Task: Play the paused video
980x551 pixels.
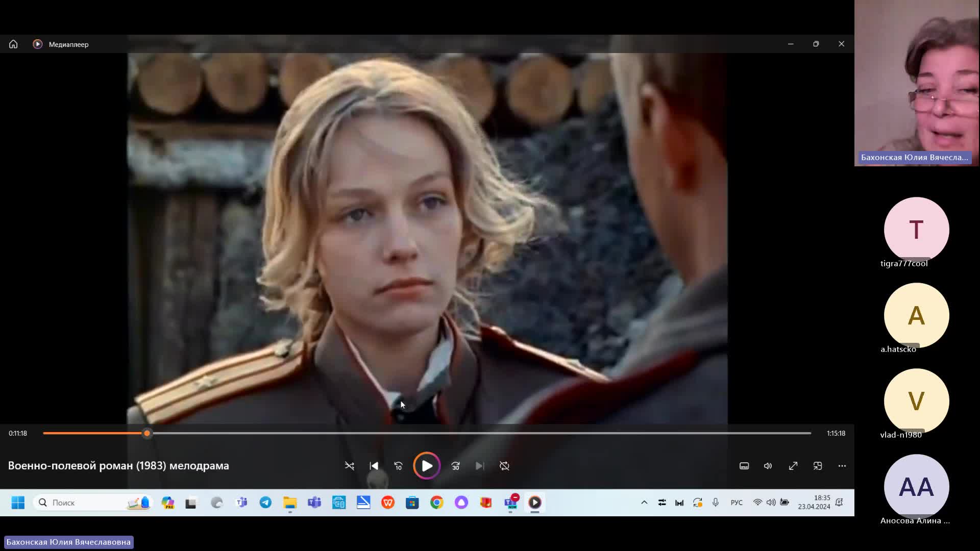Action: point(427,466)
